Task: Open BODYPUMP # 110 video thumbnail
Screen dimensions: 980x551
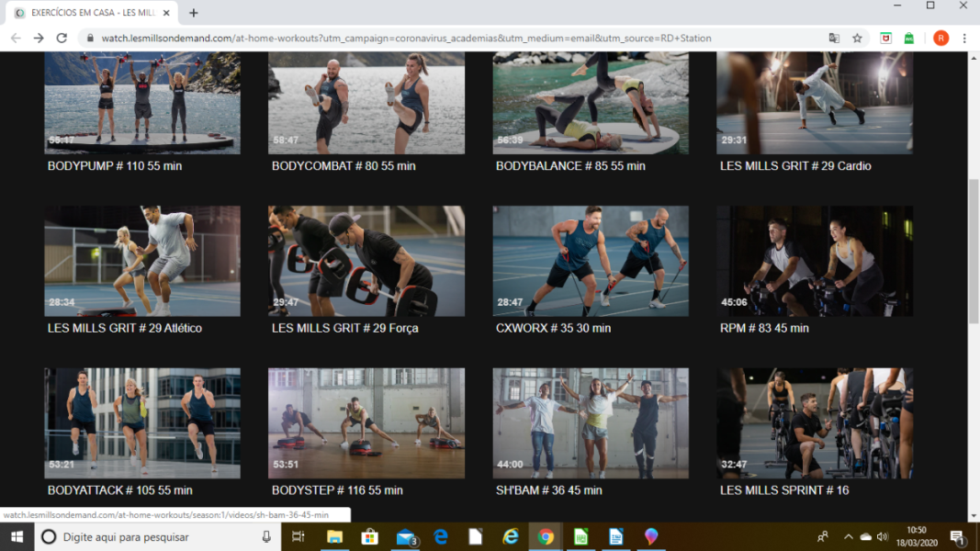Action: pos(141,103)
